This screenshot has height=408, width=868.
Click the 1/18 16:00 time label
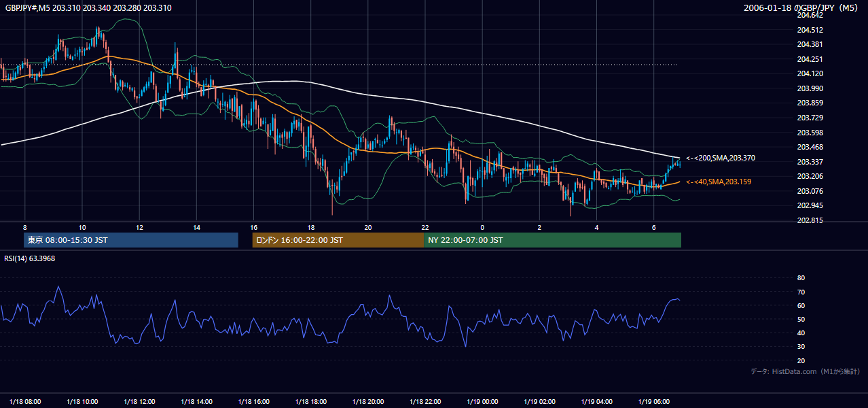click(x=253, y=401)
